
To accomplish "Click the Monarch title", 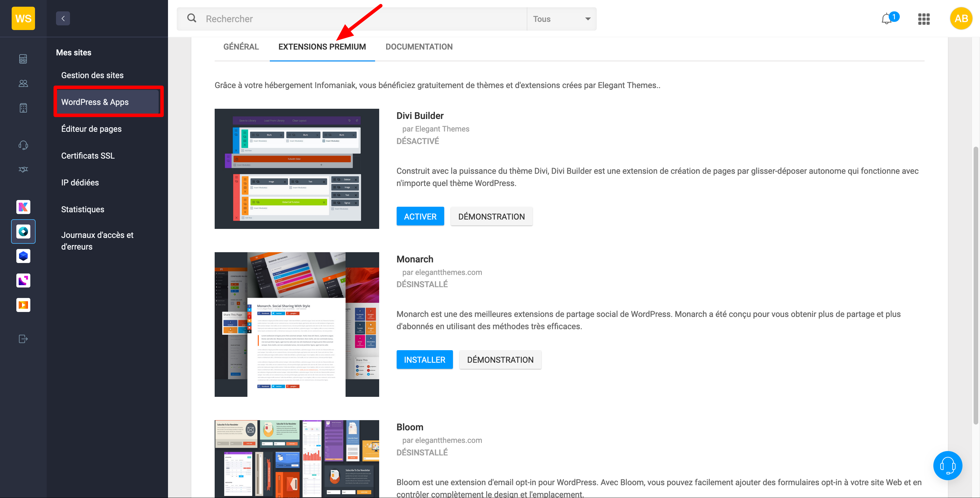I will click(x=415, y=259).
